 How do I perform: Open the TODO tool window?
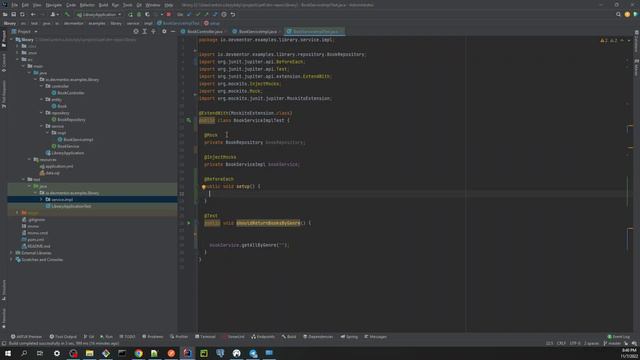coord(127,337)
